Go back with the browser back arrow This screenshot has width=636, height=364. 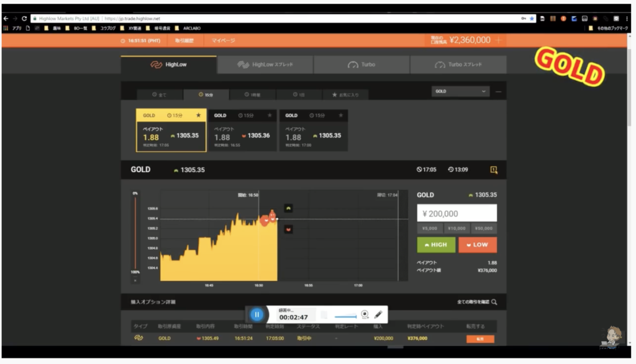(x=6, y=19)
